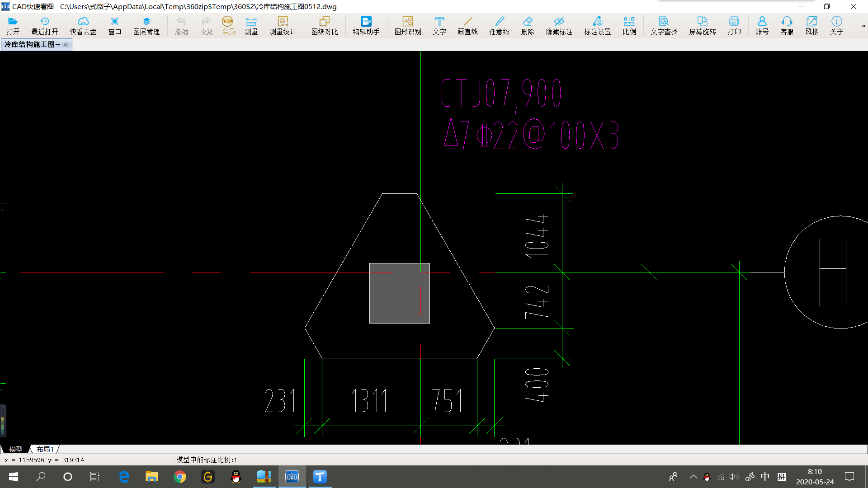868x488 pixels.
Task: Open 客服 customer service
Action: pos(787,26)
